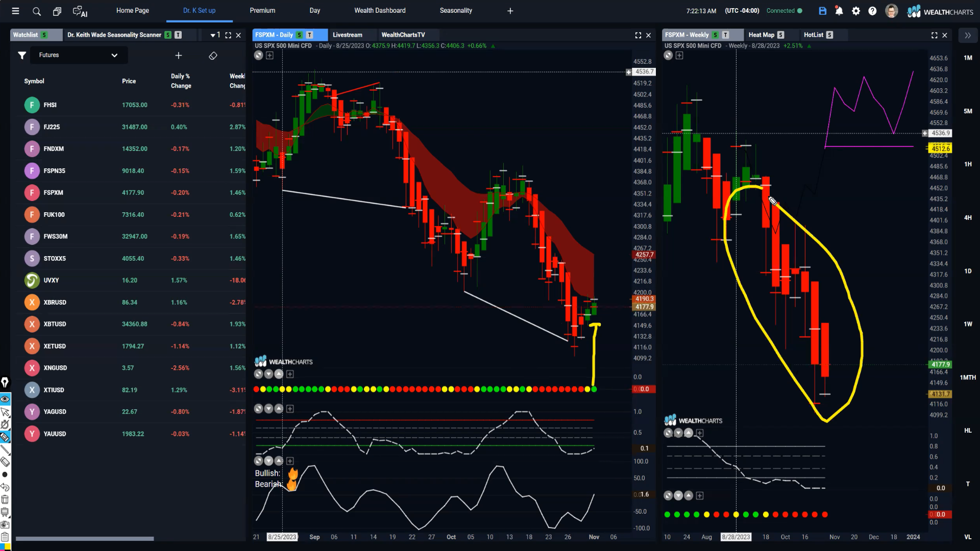Open the whiteboard easel tool
Screen dimensions: 980x551
[5, 512]
